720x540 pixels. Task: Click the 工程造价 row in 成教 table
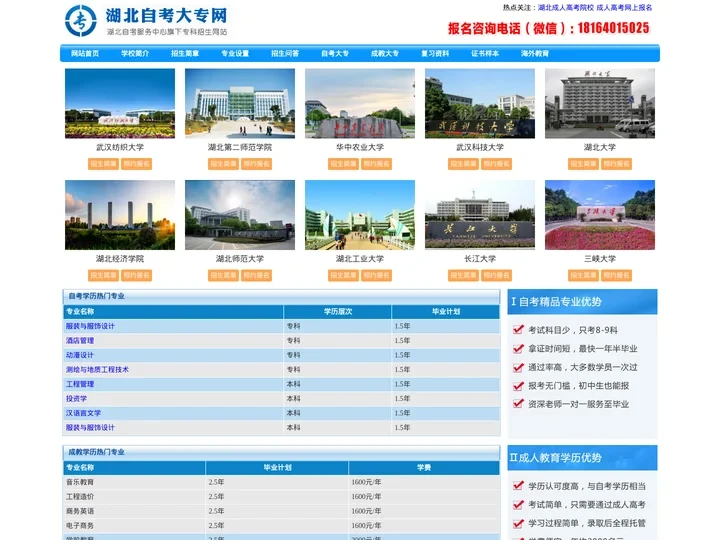(x=281, y=496)
